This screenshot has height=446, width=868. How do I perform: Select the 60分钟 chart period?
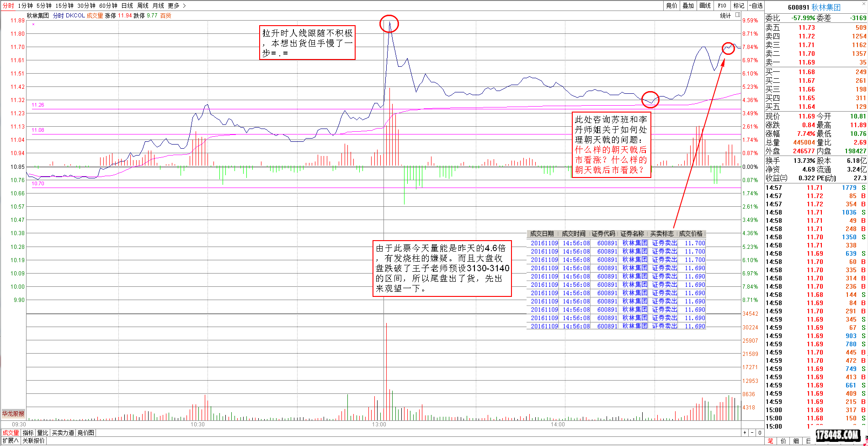108,5
